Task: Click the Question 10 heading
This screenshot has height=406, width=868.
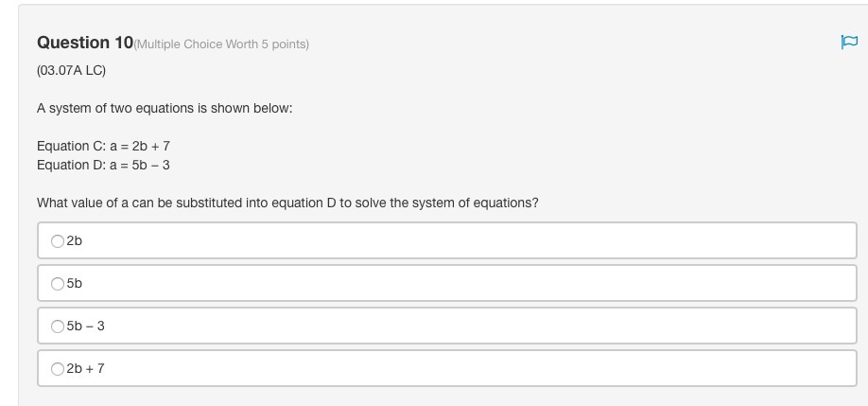Action: [x=85, y=43]
